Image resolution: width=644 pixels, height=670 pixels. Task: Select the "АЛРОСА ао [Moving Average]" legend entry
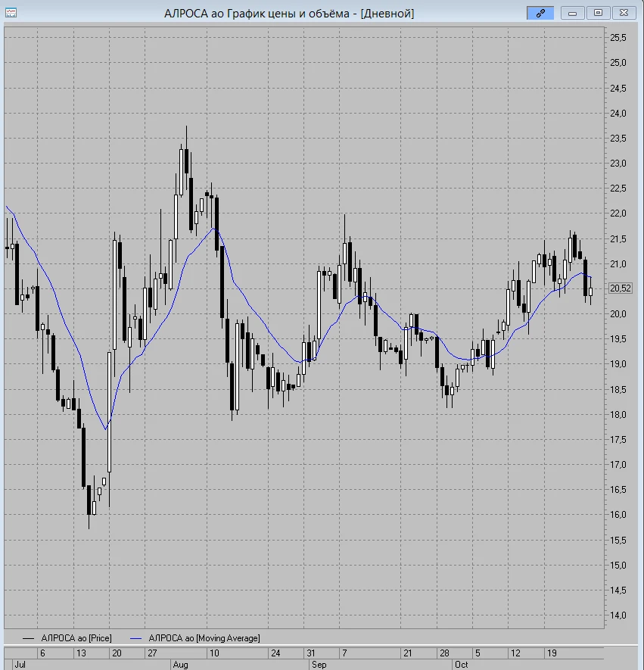click(194, 638)
